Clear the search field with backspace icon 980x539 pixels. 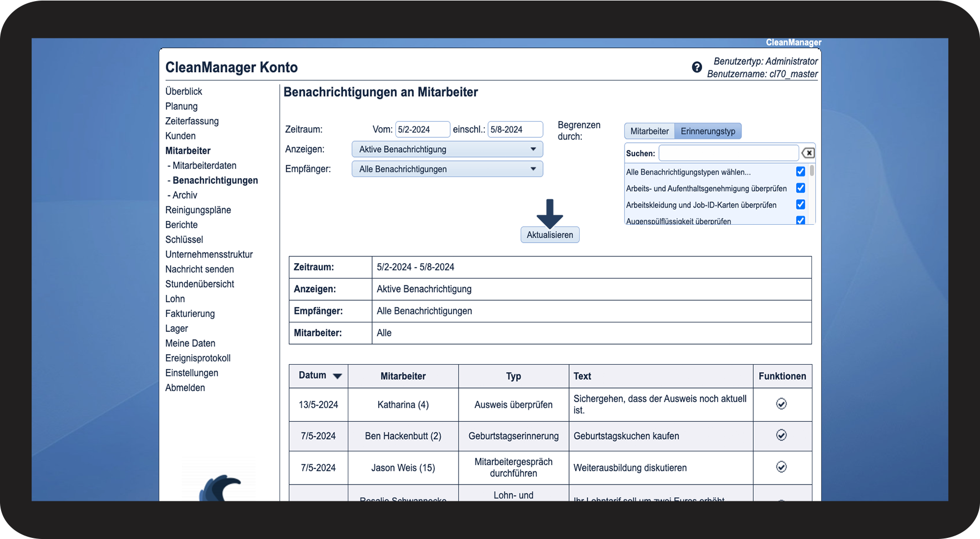click(808, 153)
